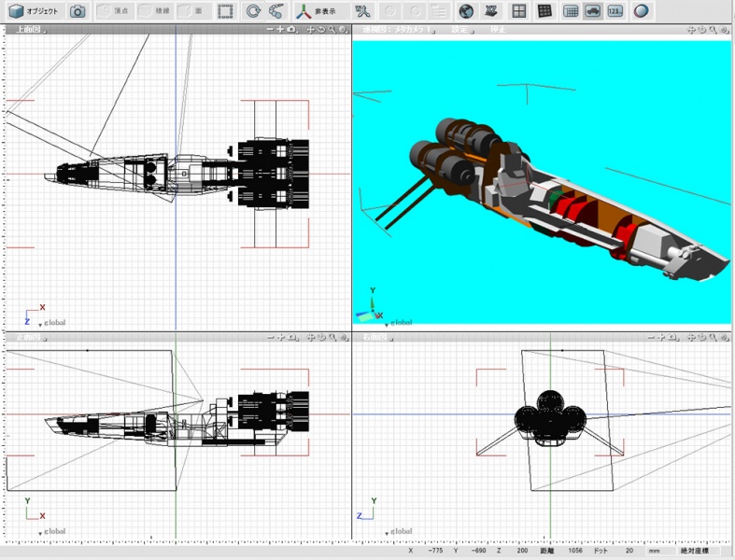Select the dark grid display icon
The width and height of the screenshot is (735, 560).
pos(544,11)
